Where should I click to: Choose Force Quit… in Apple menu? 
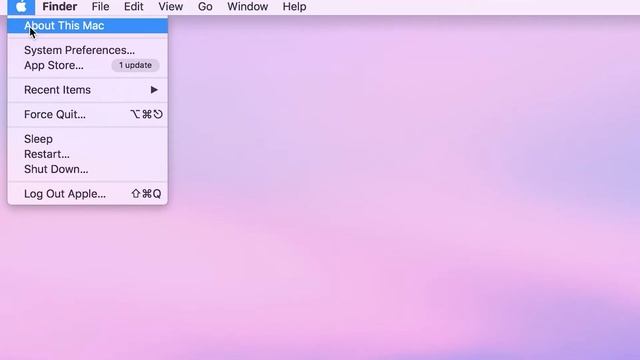click(87, 114)
